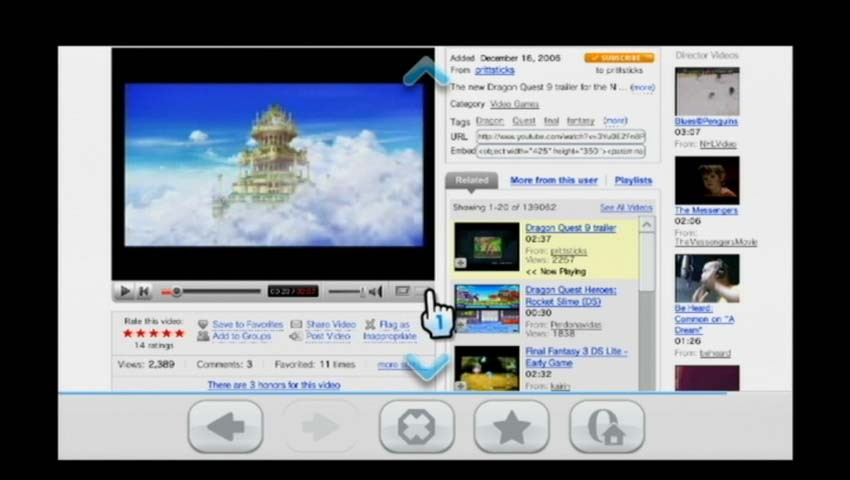Open uploader prittsticks link under Added date
Image resolution: width=850 pixels, height=480 pixels.
pos(494,70)
